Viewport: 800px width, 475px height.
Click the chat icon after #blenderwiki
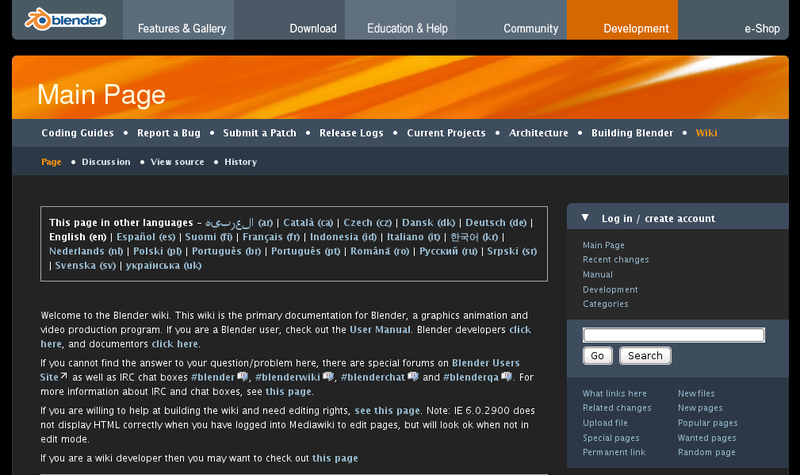(x=328, y=377)
